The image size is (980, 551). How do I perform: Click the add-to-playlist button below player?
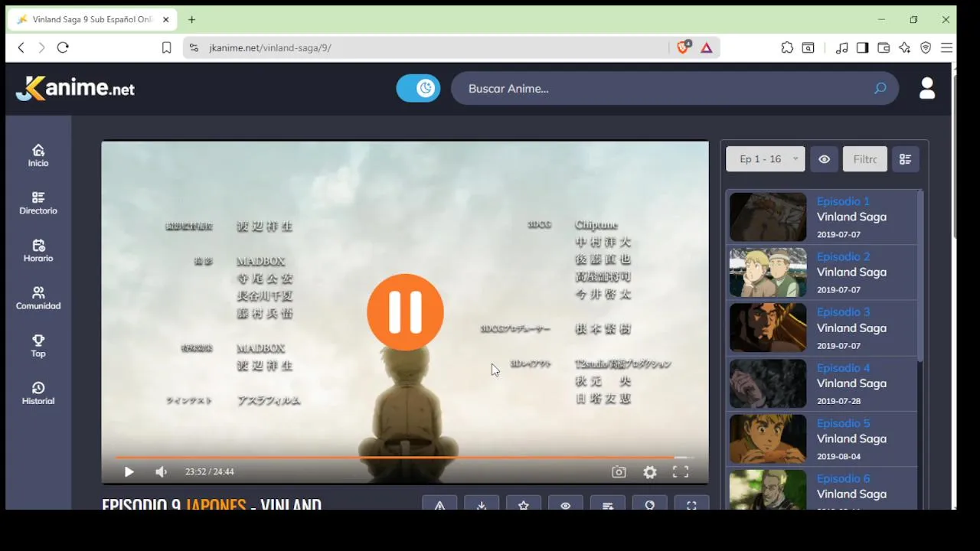coord(608,504)
